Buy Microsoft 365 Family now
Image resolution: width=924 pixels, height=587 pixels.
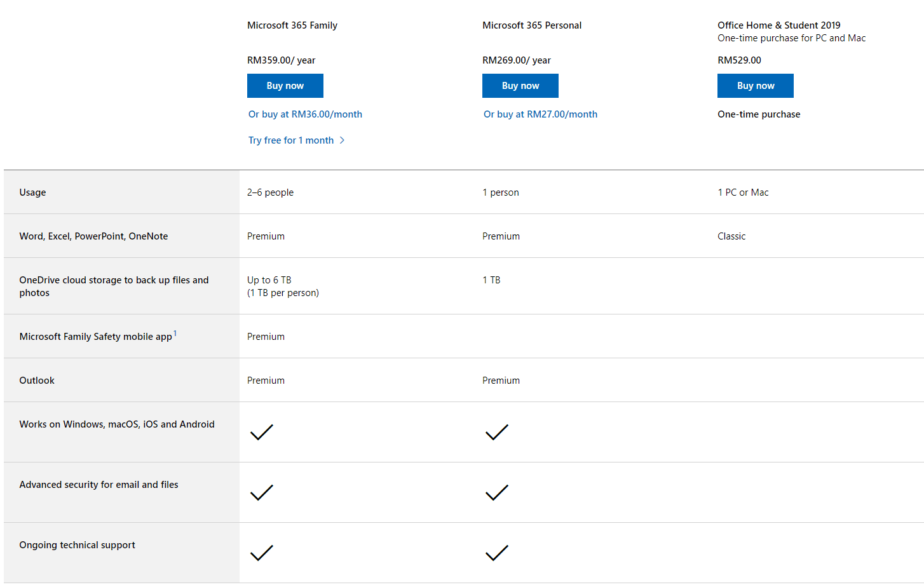coord(285,86)
